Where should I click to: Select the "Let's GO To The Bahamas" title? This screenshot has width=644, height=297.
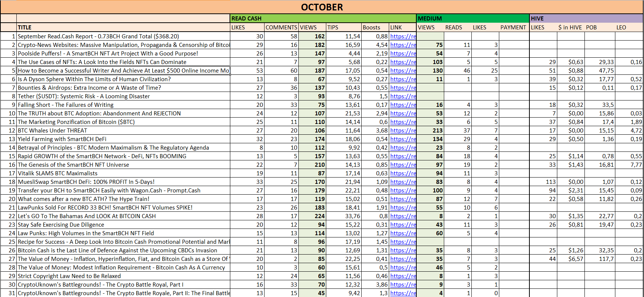(123, 216)
